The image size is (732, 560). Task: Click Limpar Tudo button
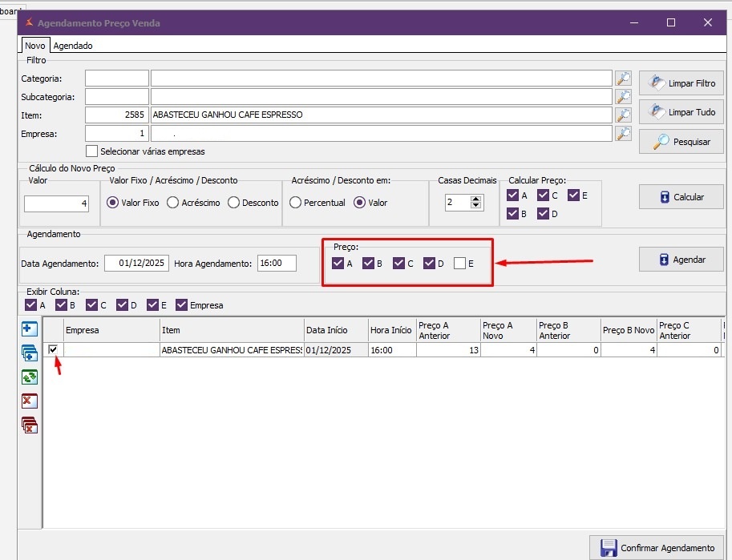click(x=681, y=112)
